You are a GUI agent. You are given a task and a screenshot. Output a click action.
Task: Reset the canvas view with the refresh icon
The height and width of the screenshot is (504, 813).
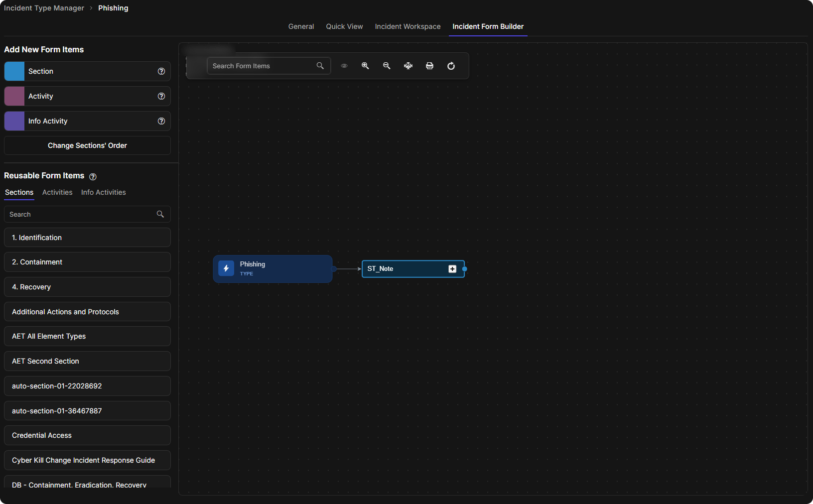coord(451,66)
